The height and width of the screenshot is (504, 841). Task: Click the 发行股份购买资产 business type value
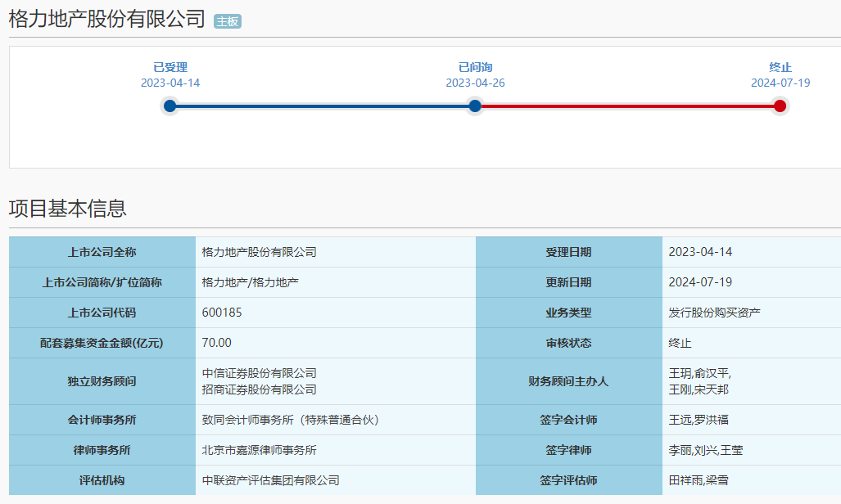pyautogui.click(x=714, y=313)
